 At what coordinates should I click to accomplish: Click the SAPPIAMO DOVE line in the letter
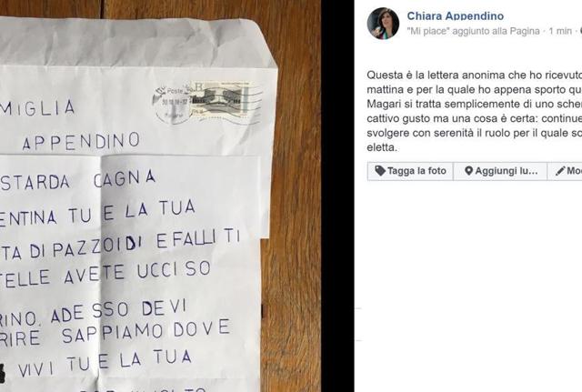tap(145, 331)
